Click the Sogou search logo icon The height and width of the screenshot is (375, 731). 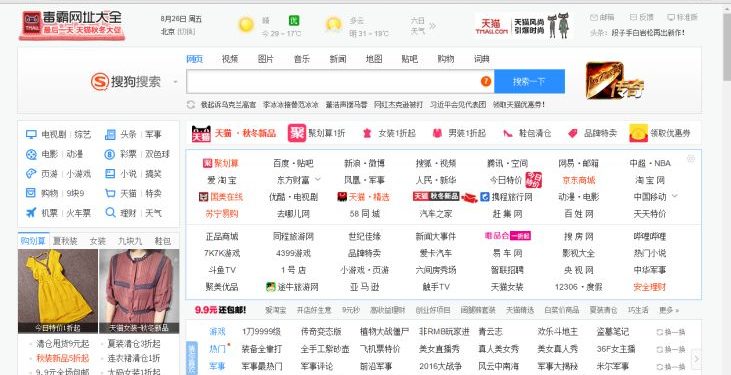click(x=99, y=82)
